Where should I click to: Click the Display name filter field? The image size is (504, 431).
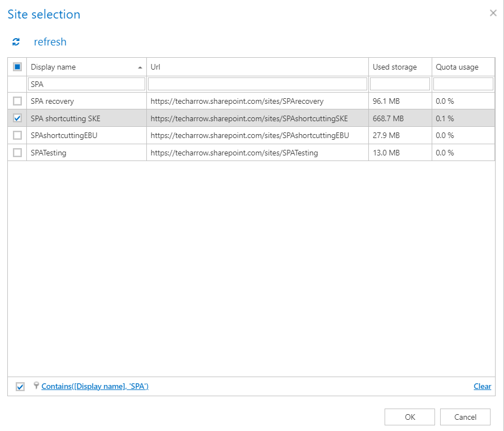tap(86, 84)
